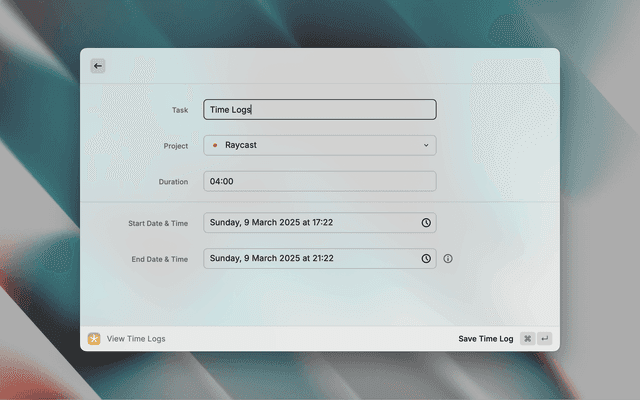The image size is (640, 400).
Task: Click the Start Date & Time input
Action: coord(310,223)
